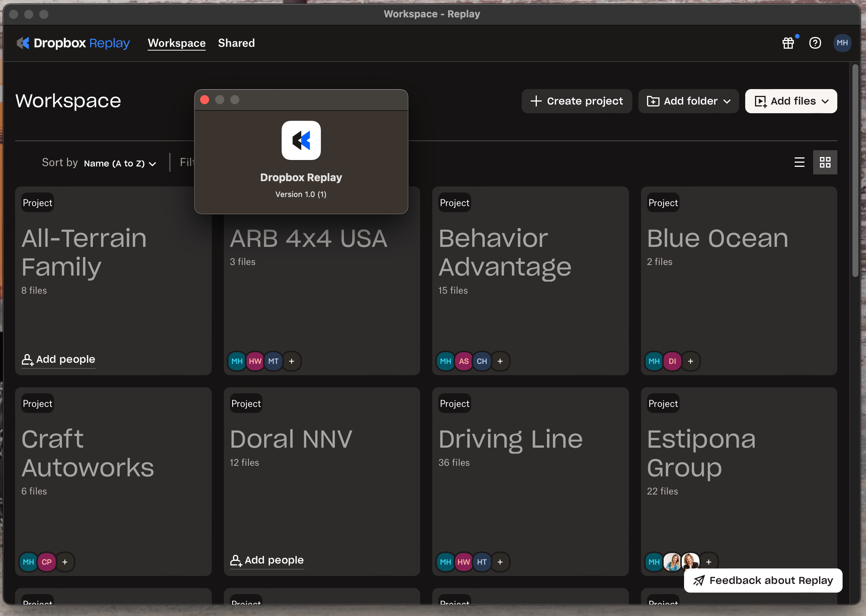Click Create project button
The width and height of the screenshot is (866, 616).
coord(577,101)
